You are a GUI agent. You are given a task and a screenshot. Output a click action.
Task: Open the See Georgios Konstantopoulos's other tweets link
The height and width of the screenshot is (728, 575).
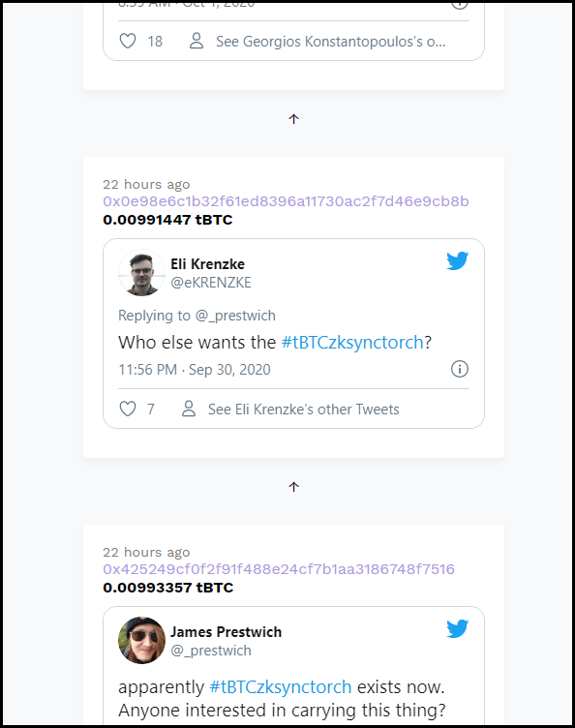click(x=330, y=42)
